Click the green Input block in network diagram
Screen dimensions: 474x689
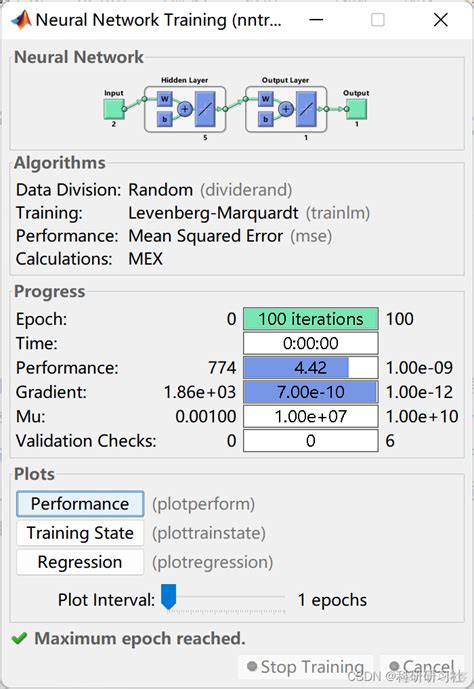tap(114, 109)
